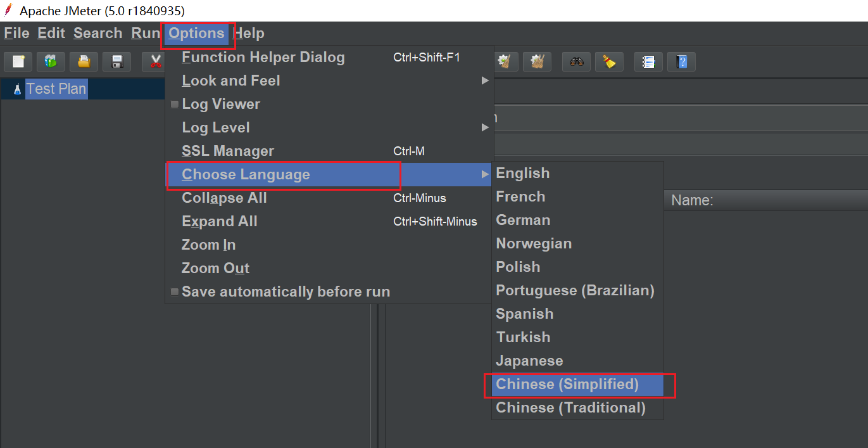This screenshot has height=448, width=868.
Task: Select Chinese (Traditional) language
Action: [x=577, y=407]
